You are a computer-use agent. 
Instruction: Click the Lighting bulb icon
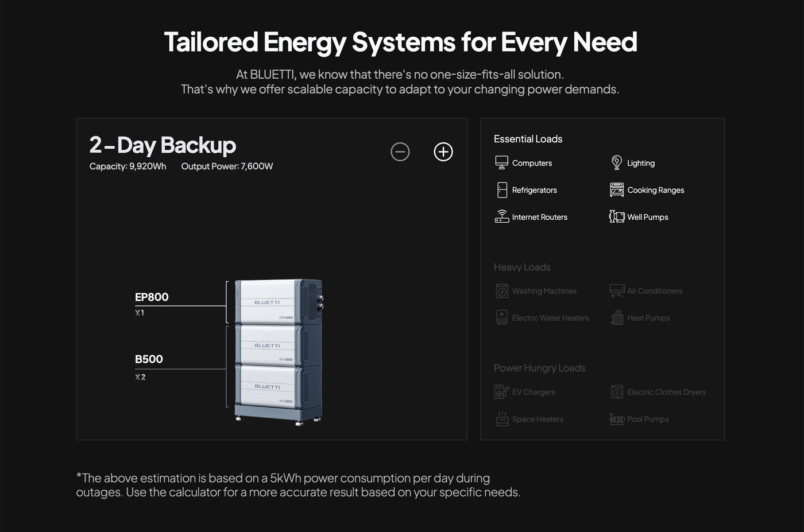click(616, 163)
